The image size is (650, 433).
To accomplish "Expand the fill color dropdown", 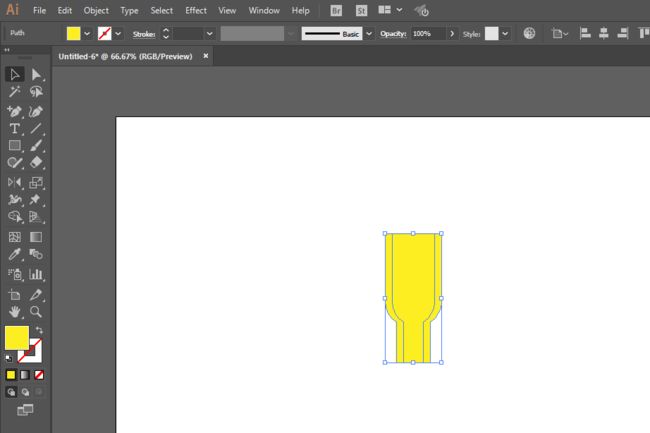I will 87,34.
